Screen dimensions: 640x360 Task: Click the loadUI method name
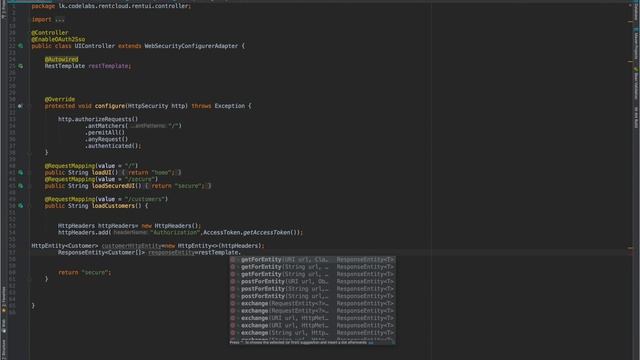[x=101, y=173]
